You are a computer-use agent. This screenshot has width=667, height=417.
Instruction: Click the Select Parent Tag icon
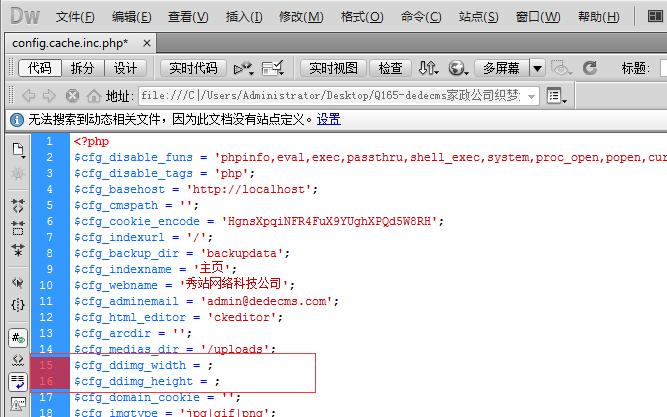18,283
